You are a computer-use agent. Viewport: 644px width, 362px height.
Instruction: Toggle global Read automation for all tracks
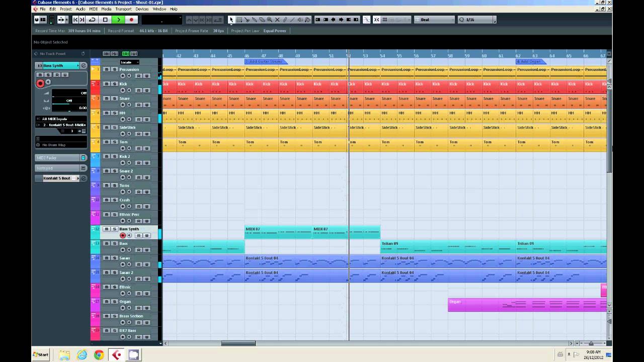(126, 54)
